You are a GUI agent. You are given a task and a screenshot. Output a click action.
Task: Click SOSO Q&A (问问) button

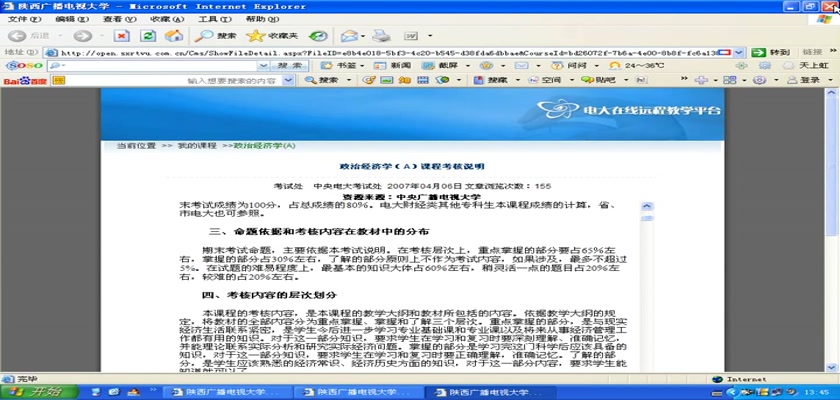[569, 65]
